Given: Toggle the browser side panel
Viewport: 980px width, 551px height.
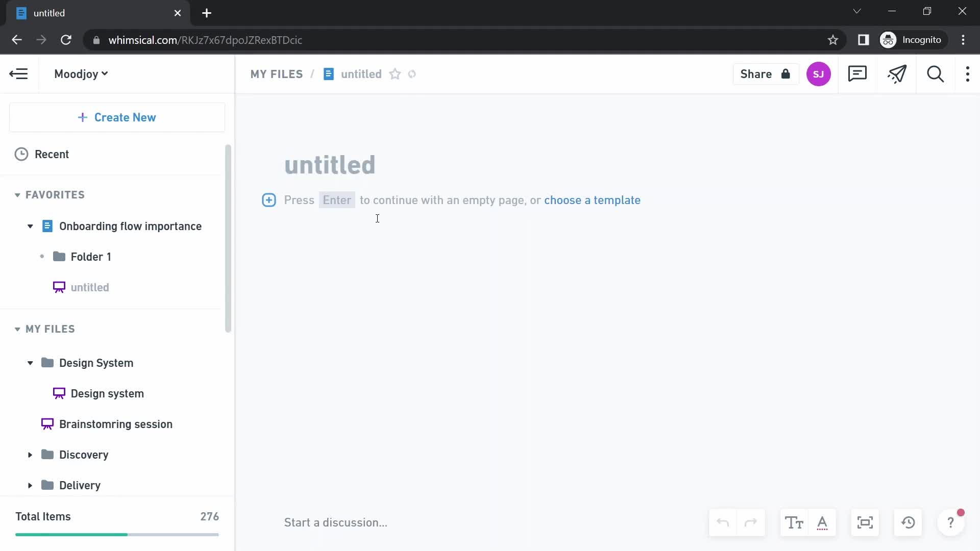Looking at the screenshot, I should pos(864,40).
